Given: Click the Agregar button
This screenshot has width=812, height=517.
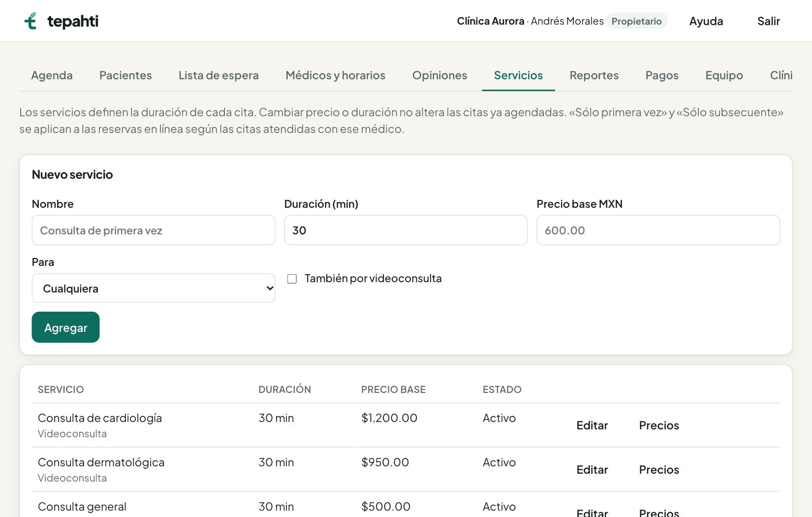Looking at the screenshot, I should (x=65, y=327).
